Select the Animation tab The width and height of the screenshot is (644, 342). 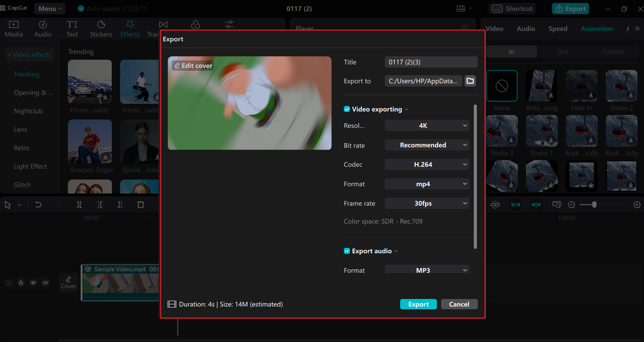click(597, 29)
